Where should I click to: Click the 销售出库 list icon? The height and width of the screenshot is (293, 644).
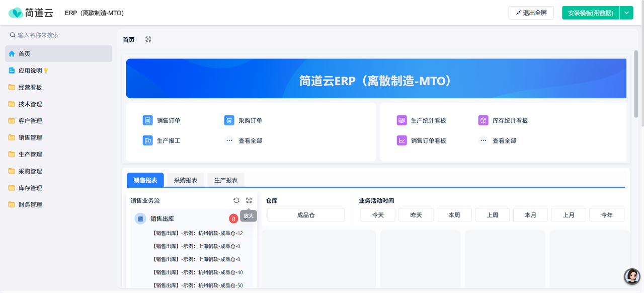point(141,218)
